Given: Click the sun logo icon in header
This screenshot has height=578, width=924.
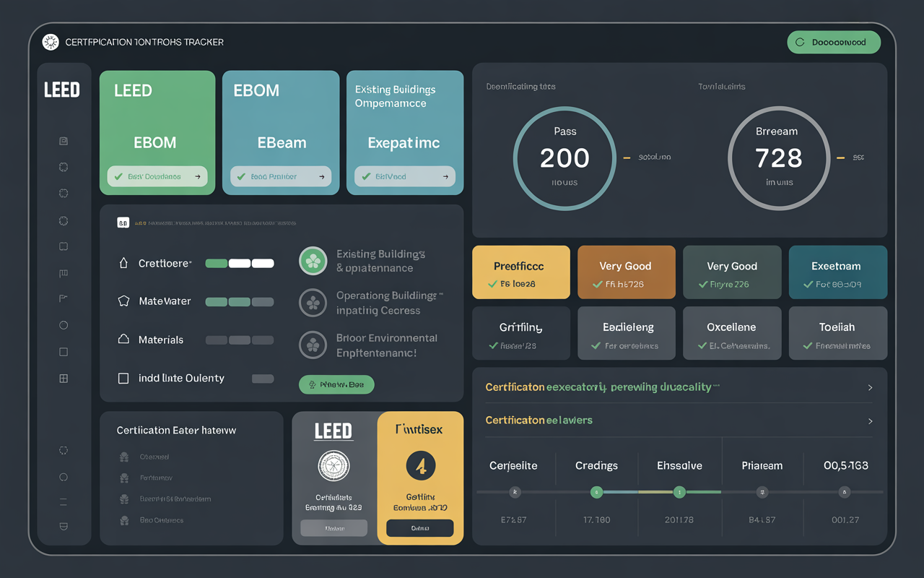Looking at the screenshot, I should tap(51, 42).
